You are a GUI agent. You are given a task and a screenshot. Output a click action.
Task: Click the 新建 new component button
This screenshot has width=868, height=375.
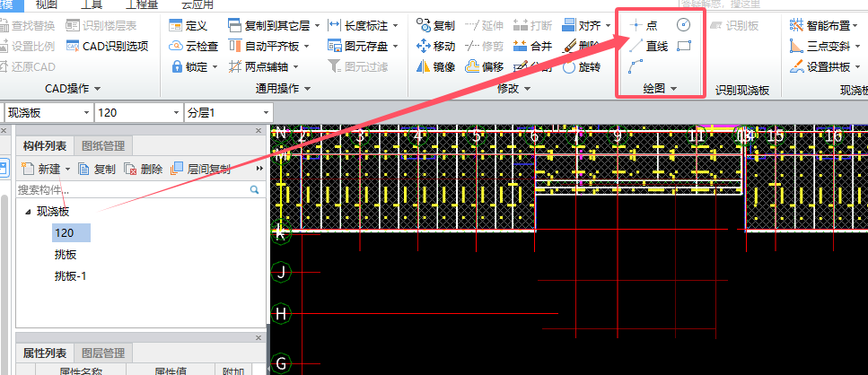point(41,170)
